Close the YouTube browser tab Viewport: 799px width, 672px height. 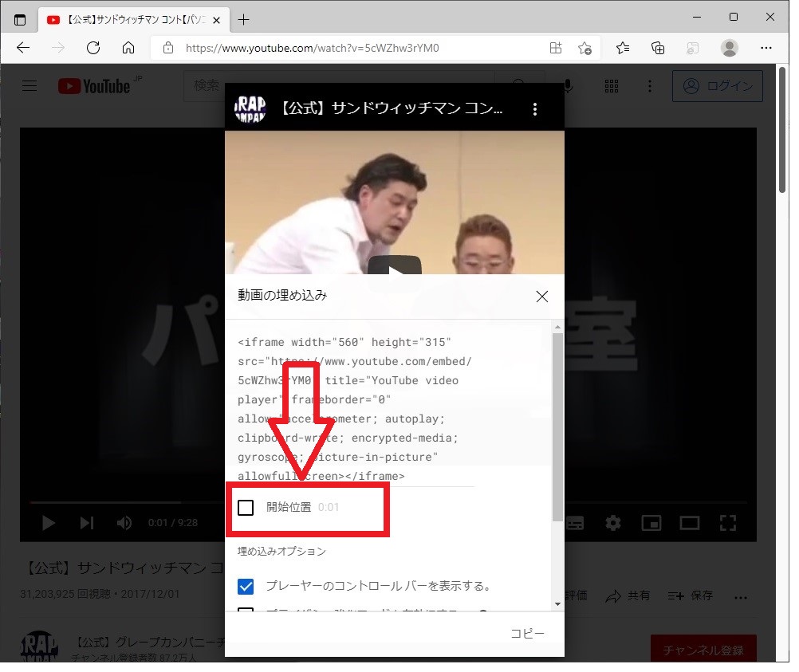(217, 21)
